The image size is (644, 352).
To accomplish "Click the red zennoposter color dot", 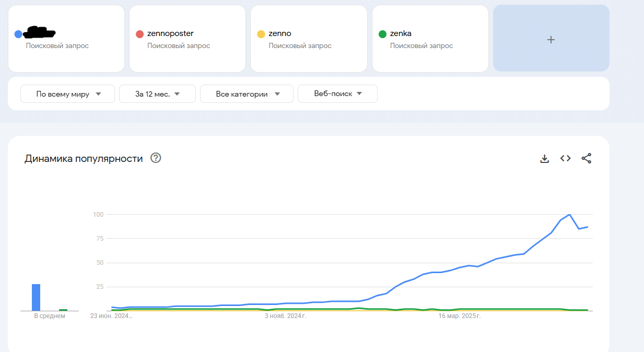I will click(x=139, y=34).
